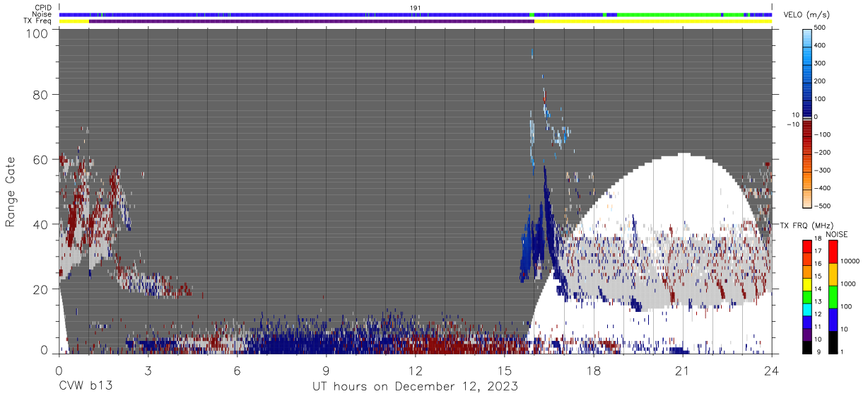Click the 'CPID' row label

pyautogui.click(x=42, y=8)
